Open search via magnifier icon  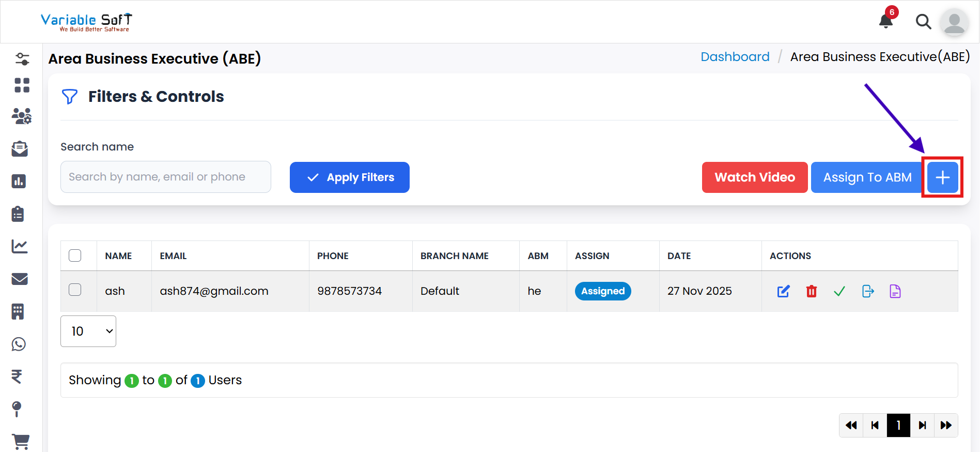point(923,22)
